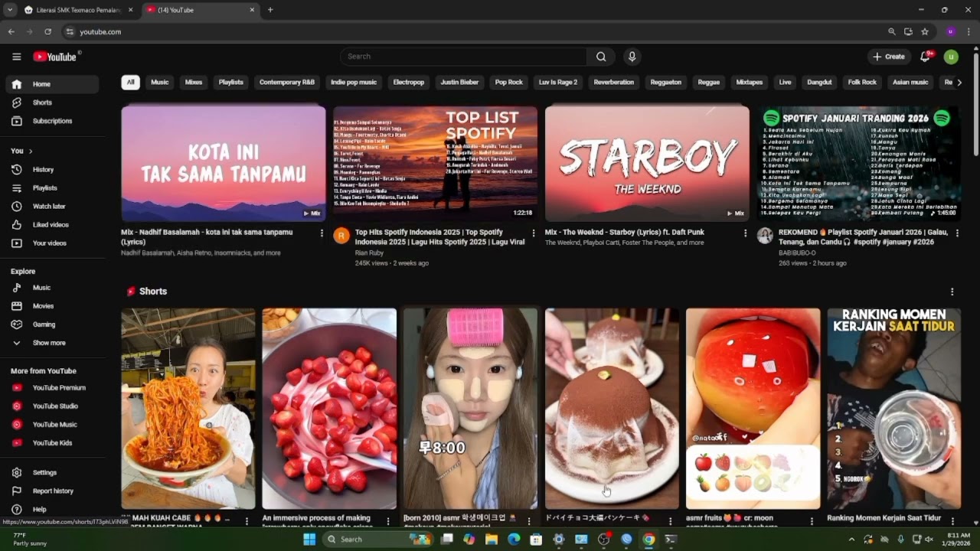The width and height of the screenshot is (980, 551).
Task: Open the Spotify Januari Tranding 2026 thumbnail
Action: click(859, 163)
